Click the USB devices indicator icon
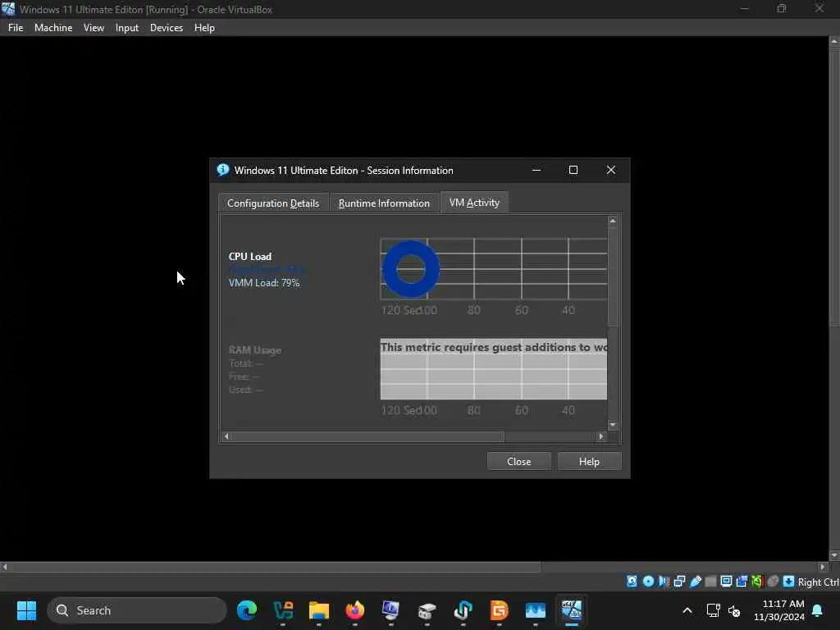Image resolution: width=840 pixels, height=630 pixels. [x=696, y=582]
